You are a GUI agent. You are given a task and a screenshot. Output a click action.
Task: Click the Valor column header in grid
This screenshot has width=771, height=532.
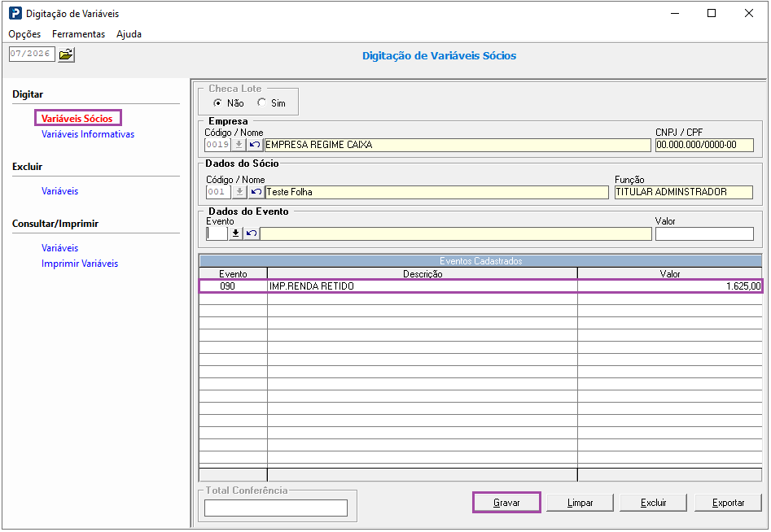tap(670, 273)
